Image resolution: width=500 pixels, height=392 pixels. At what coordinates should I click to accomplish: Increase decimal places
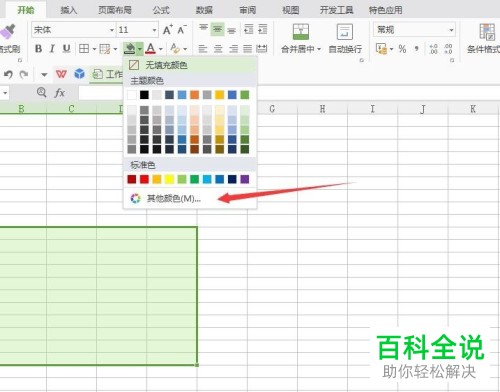(x=433, y=49)
